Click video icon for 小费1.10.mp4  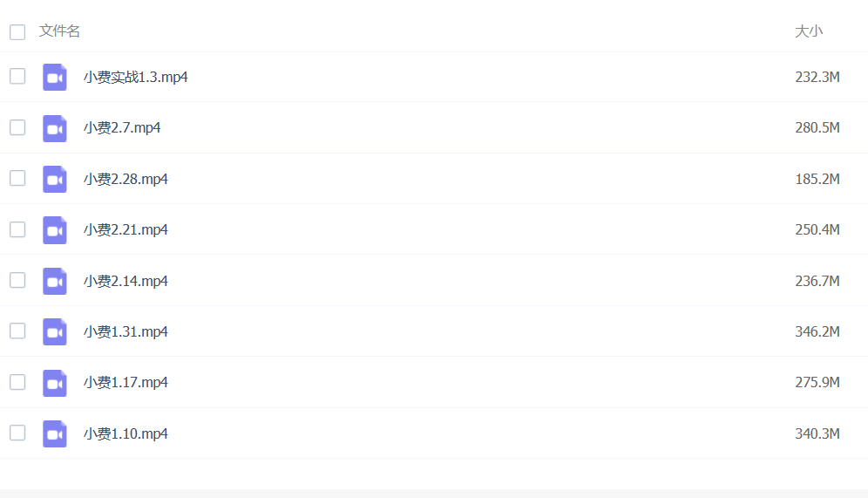[x=55, y=433]
